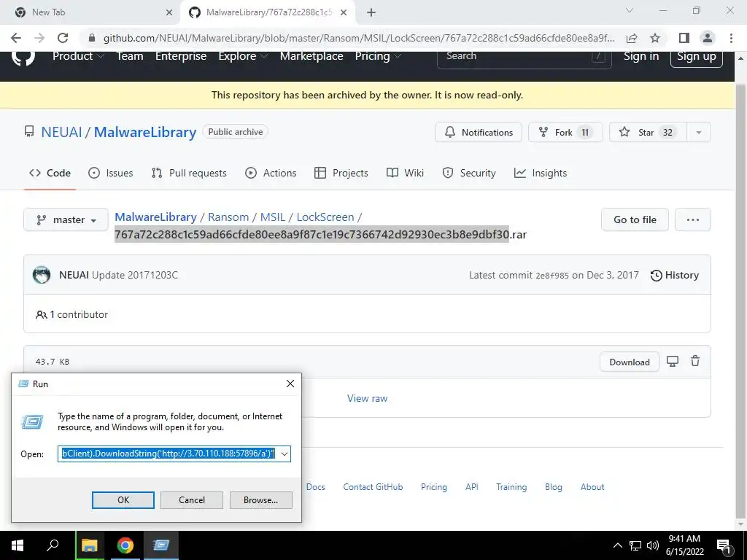Click the delete file trash icon
747x560 pixels.
(695, 362)
